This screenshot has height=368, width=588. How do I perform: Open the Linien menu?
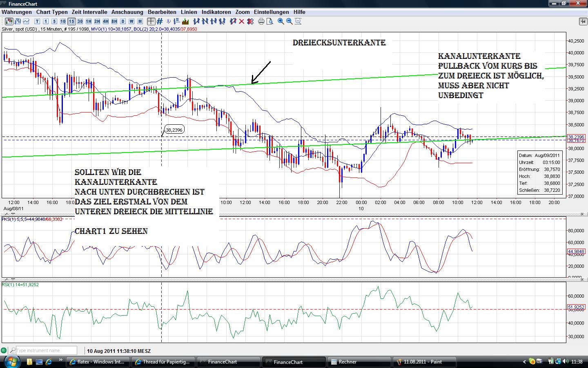pos(189,12)
